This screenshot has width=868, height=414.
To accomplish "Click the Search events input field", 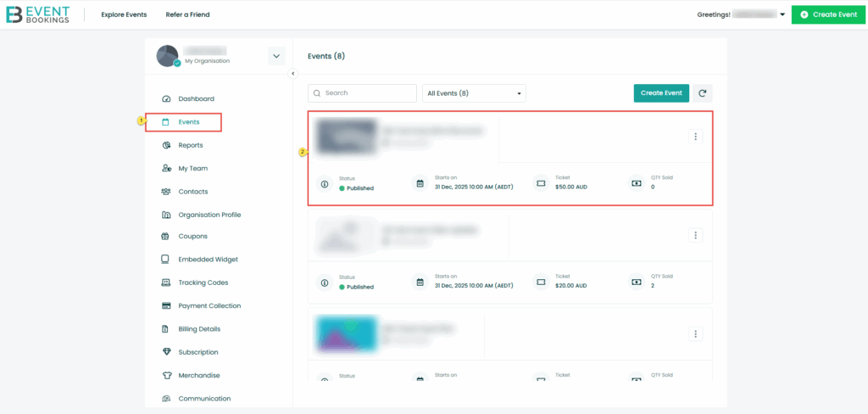I will [363, 93].
